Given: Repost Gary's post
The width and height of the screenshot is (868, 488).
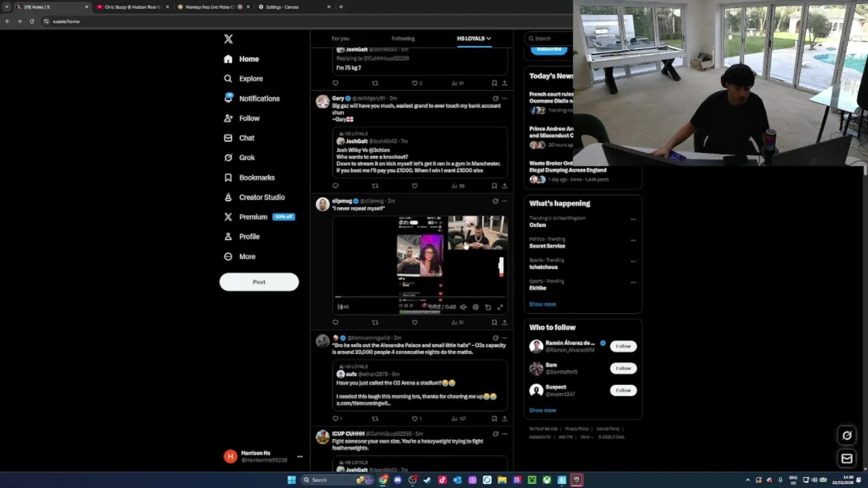Looking at the screenshot, I should [x=375, y=186].
